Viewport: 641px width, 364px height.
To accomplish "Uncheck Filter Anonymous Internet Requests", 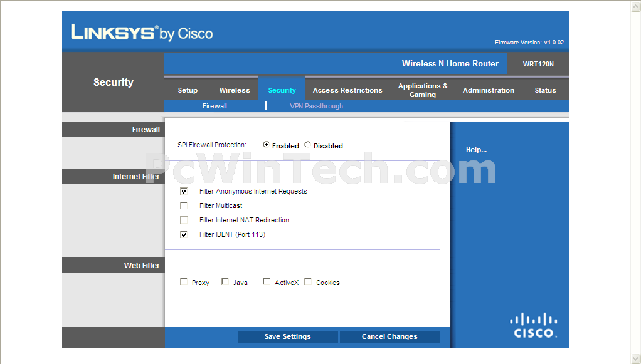I will [x=184, y=191].
